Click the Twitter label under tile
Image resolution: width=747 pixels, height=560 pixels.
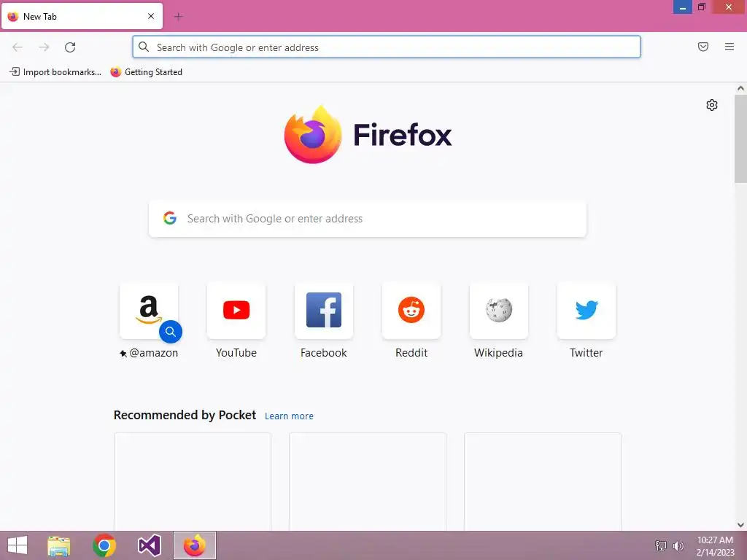coord(586,353)
